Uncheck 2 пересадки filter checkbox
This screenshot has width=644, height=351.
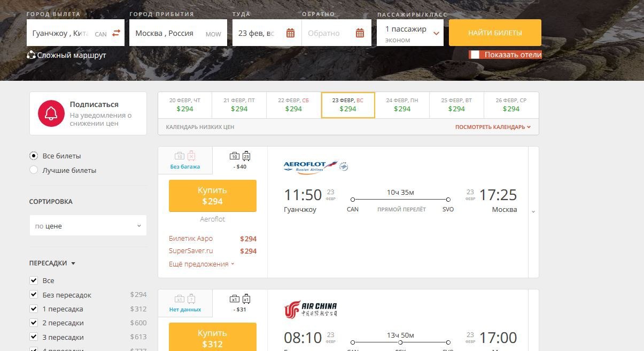pos(34,323)
